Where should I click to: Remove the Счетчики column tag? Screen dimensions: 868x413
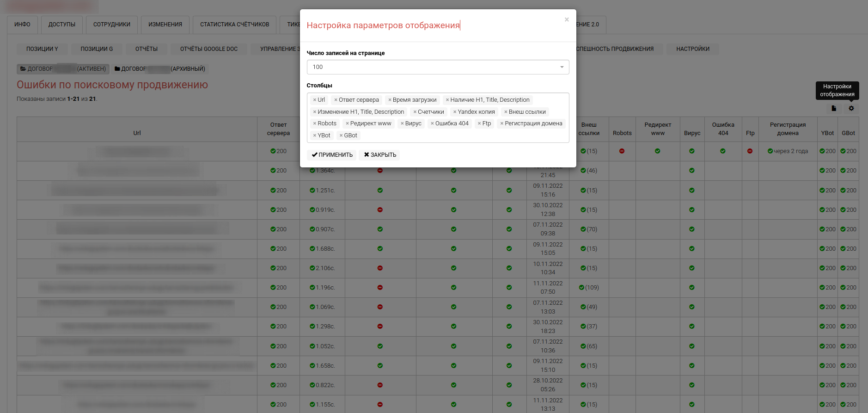415,112
